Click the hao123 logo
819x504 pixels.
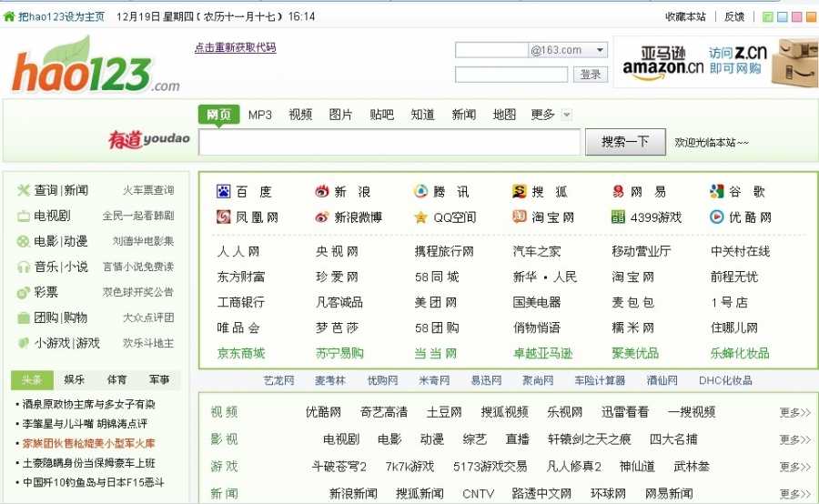[x=96, y=66]
